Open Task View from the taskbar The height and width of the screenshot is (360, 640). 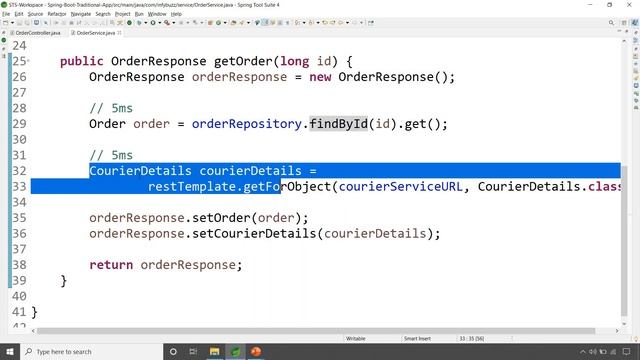click(x=193, y=351)
